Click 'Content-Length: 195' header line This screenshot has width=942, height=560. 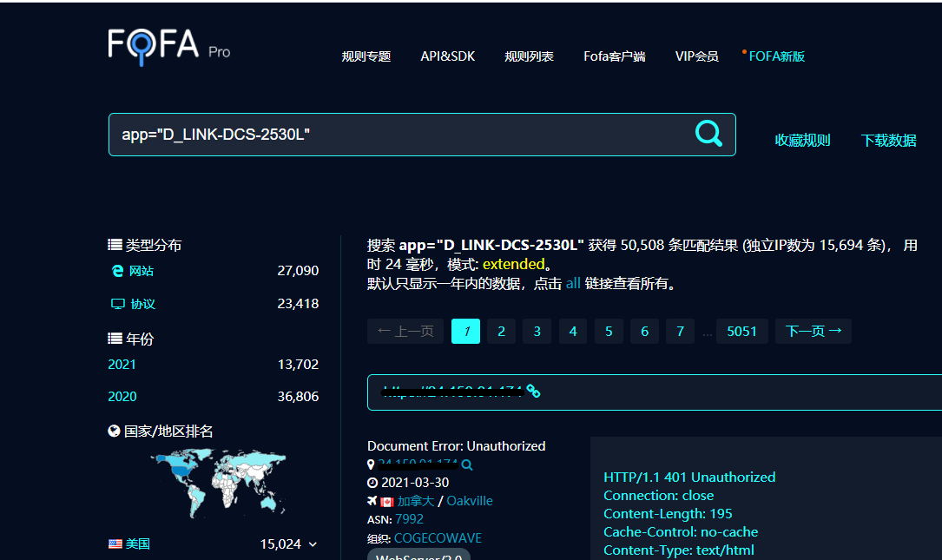(668, 514)
